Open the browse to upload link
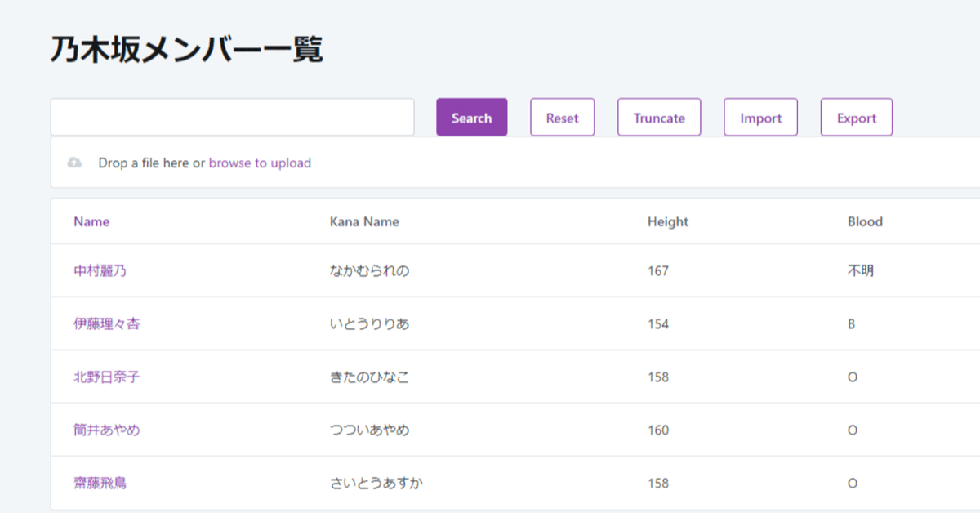 click(x=260, y=163)
